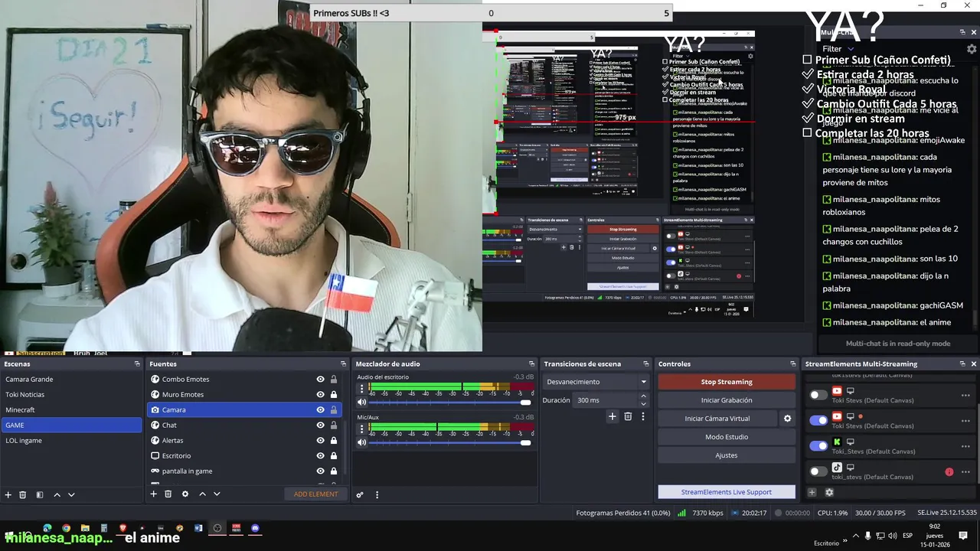Switch to LOL ingame scene
980x551 pixels.
click(x=70, y=440)
